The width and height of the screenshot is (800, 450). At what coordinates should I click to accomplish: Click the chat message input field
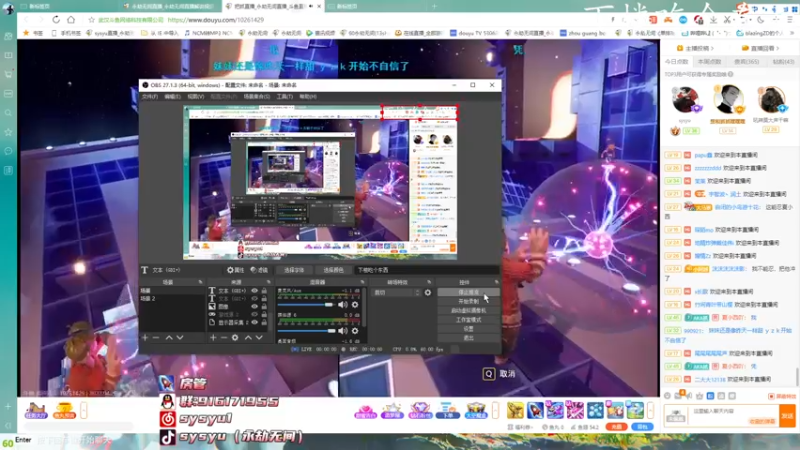[734, 414]
